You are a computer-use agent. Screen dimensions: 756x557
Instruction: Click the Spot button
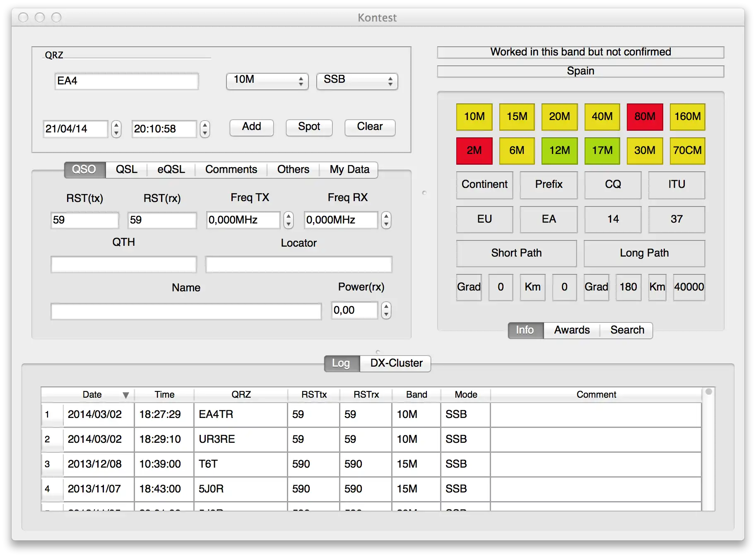point(309,127)
